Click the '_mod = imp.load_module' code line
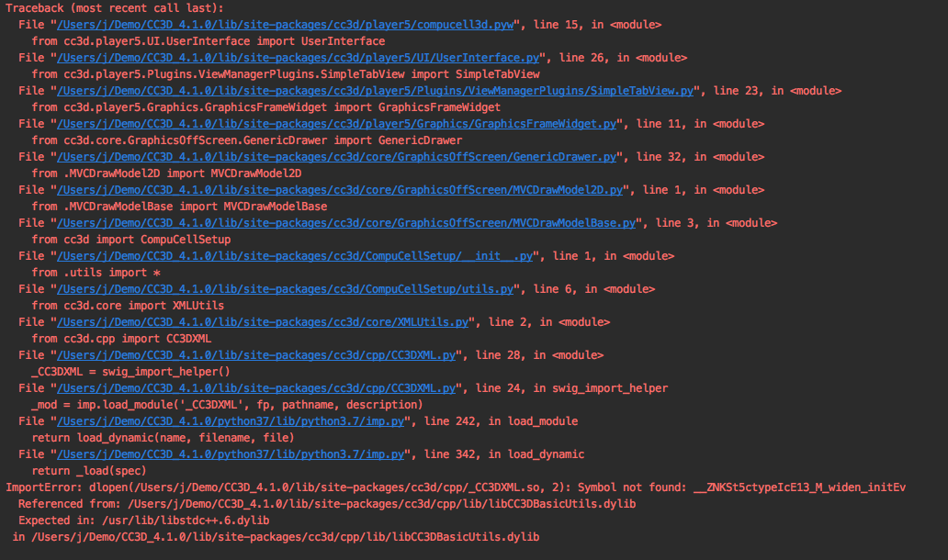948x560 pixels. [x=227, y=405]
